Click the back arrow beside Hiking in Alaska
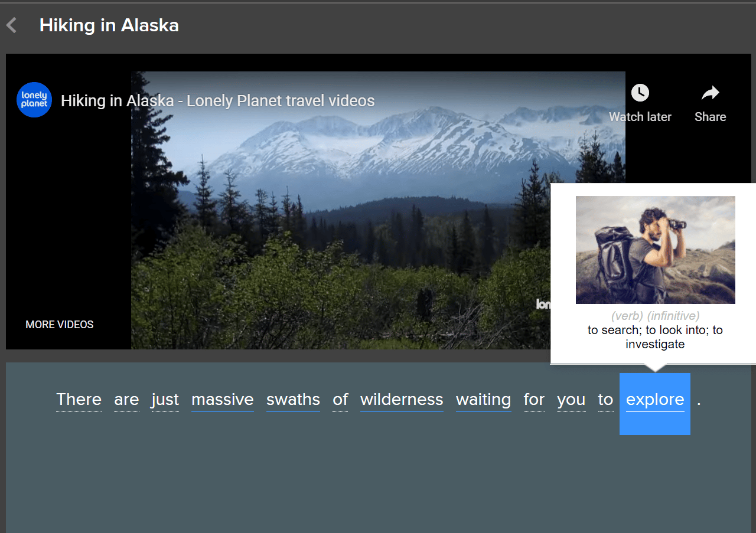This screenshot has width=756, height=533. [11, 25]
